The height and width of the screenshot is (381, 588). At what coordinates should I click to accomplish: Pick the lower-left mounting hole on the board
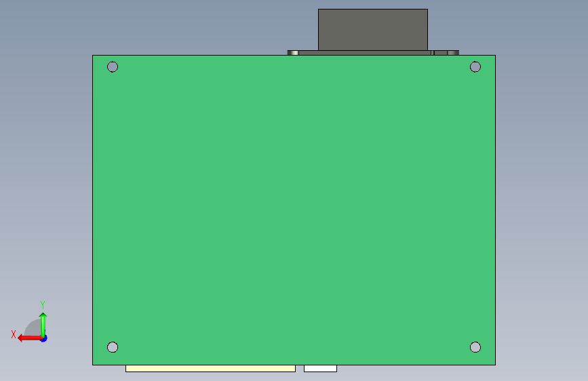click(113, 347)
